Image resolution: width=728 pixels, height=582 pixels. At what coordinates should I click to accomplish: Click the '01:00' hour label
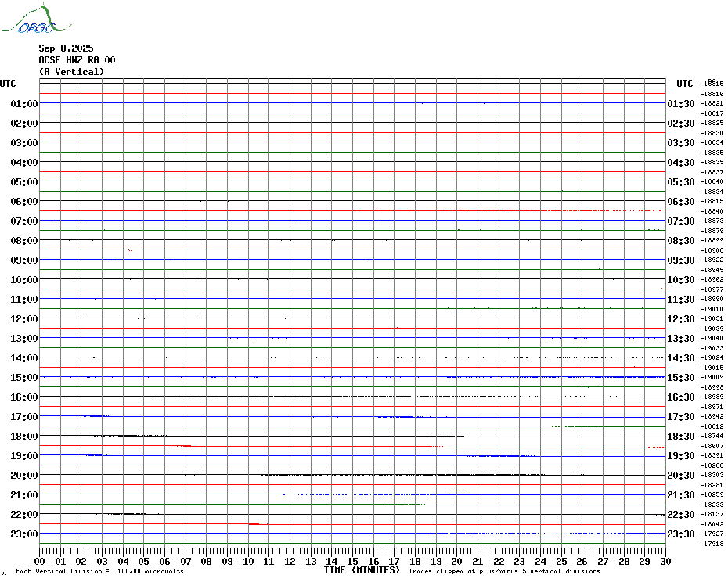24,103
